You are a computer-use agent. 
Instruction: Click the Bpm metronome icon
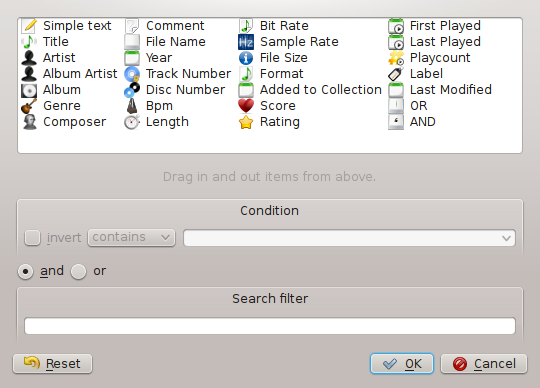(132, 106)
